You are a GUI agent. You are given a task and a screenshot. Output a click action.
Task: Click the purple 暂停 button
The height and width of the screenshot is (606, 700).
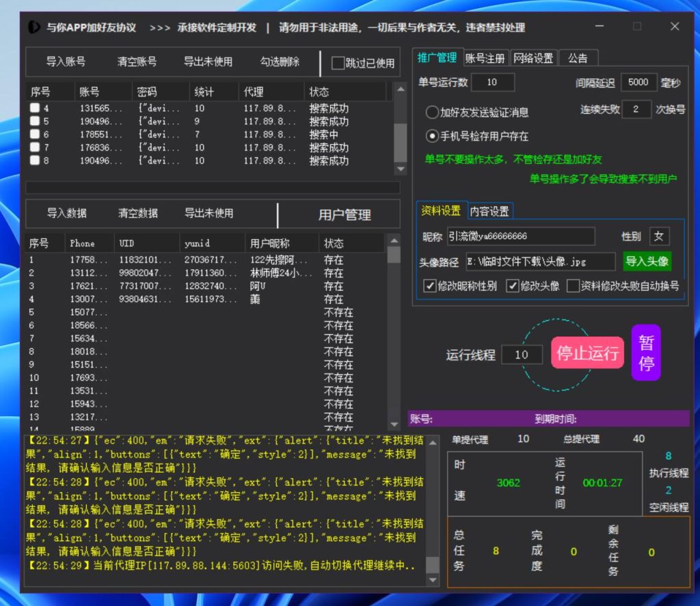tap(645, 353)
